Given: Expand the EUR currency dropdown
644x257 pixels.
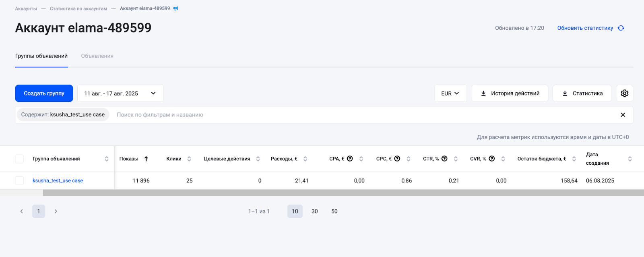Looking at the screenshot, I should pos(450,93).
